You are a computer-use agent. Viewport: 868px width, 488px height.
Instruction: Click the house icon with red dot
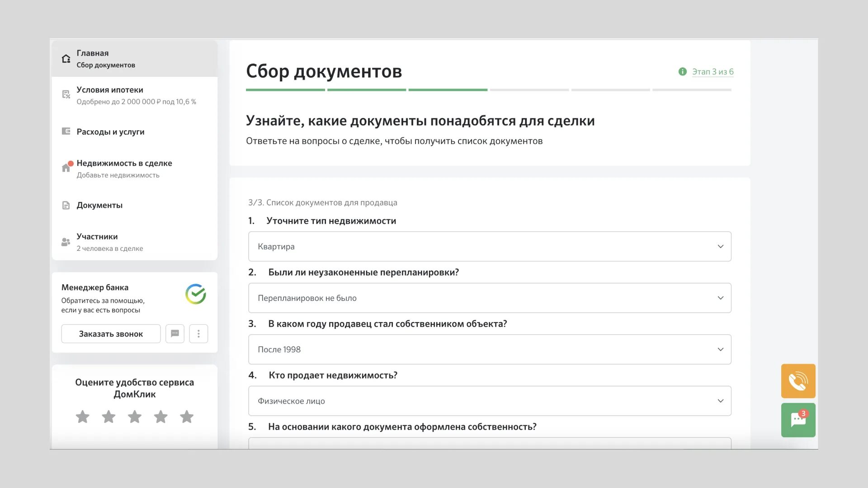point(67,167)
